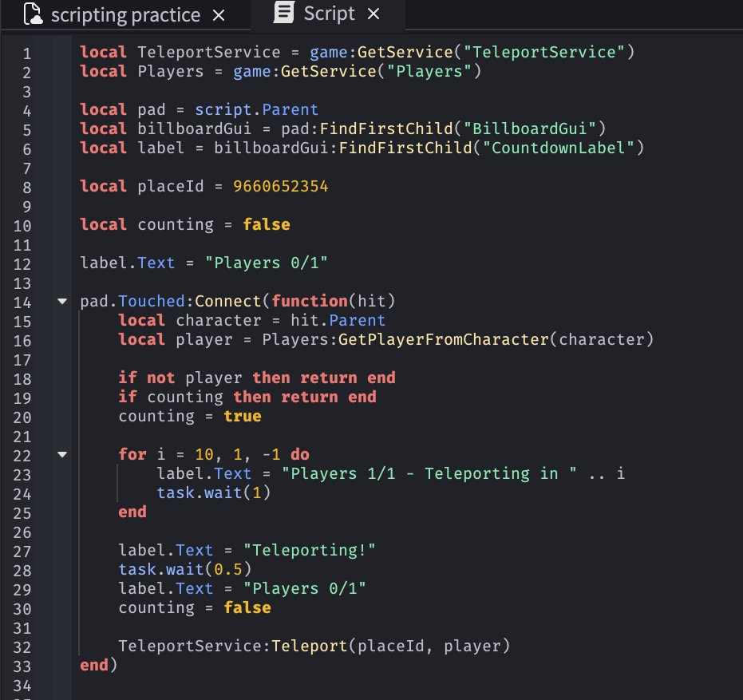Collapse the for loop fold arrow
Viewport: 743px width, 700px height.
[x=62, y=454]
